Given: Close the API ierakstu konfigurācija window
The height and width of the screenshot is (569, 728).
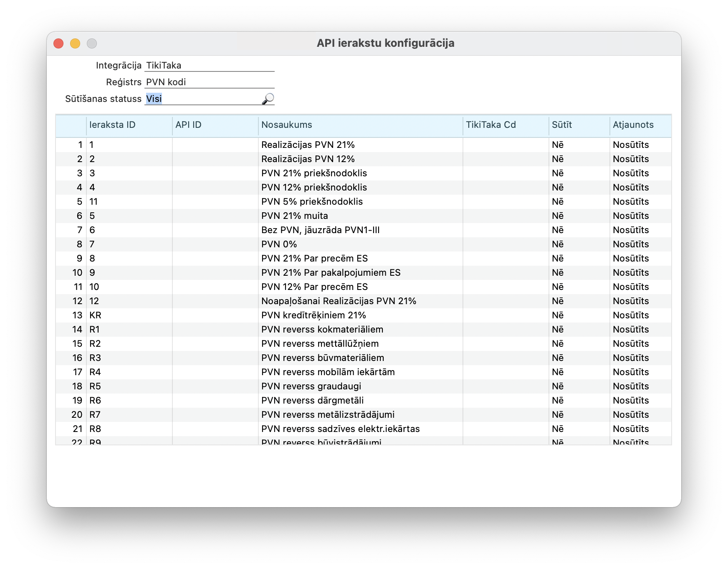Looking at the screenshot, I should click(x=58, y=43).
